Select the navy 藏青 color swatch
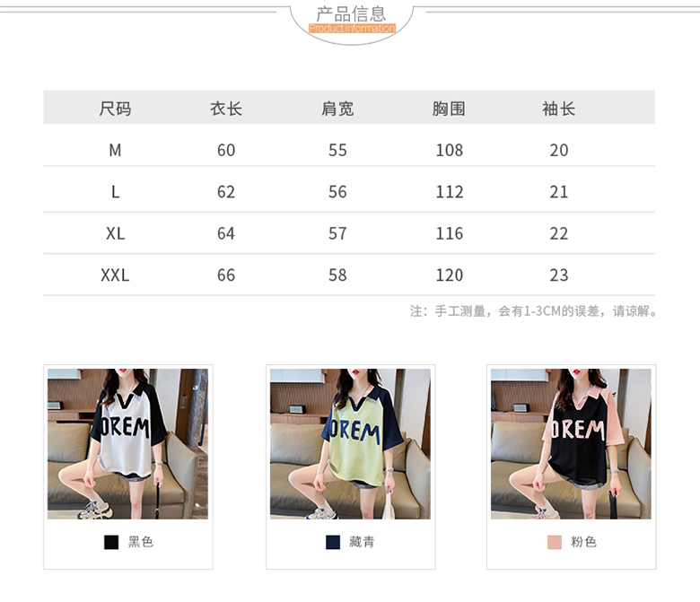Image resolution: width=700 pixels, height=602 pixels. click(x=333, y=542)
